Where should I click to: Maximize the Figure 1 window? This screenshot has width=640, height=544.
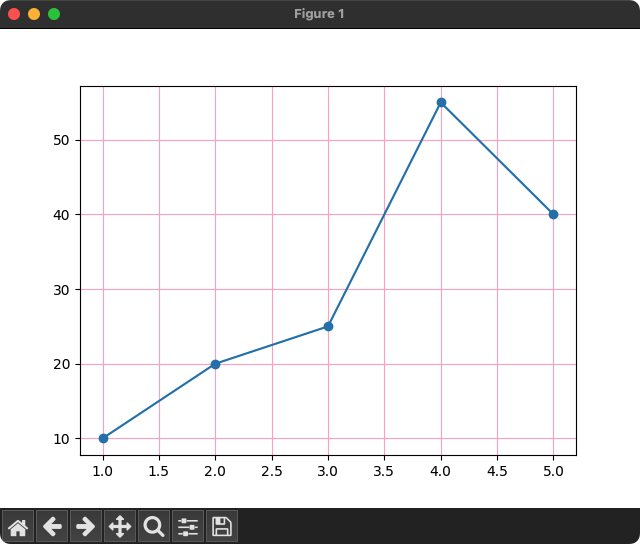tap(54, 14)
